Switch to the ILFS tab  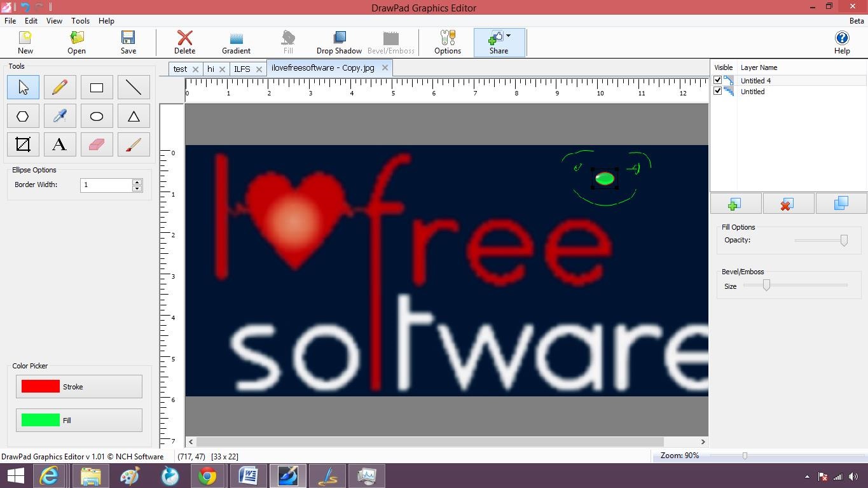[x=242, y=69]
